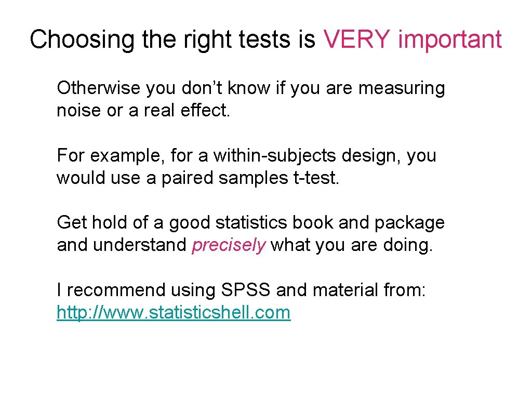Click the line beginning Get hold of

coord(250,222)
